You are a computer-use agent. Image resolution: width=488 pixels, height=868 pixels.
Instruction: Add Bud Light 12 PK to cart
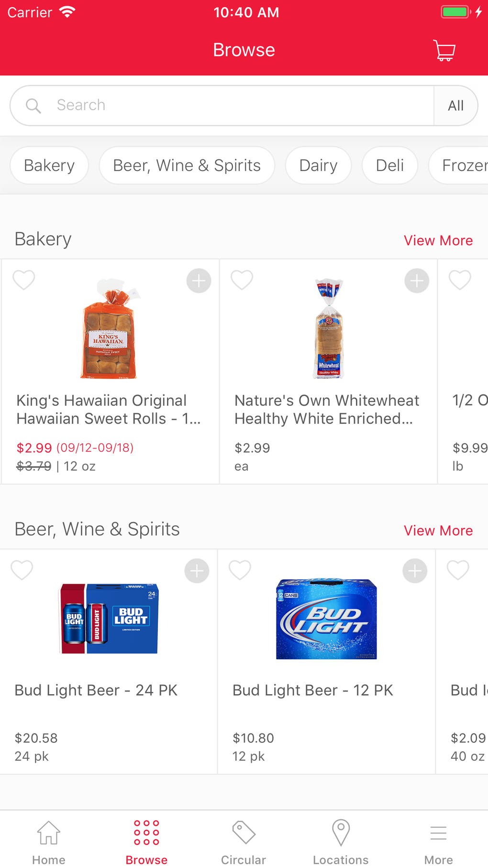(x=415, y=571)
